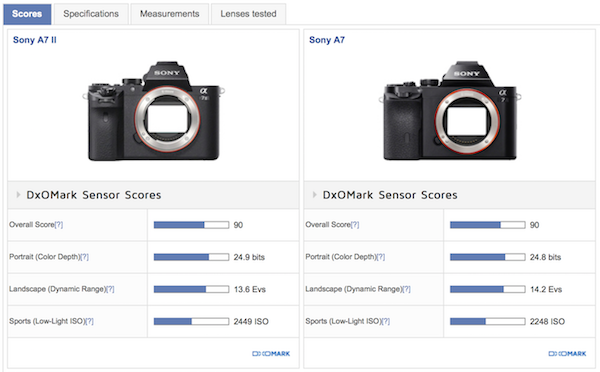Open the Measurements tab
Viewport: 600px width, 372px height.
(x=170, y=14)
